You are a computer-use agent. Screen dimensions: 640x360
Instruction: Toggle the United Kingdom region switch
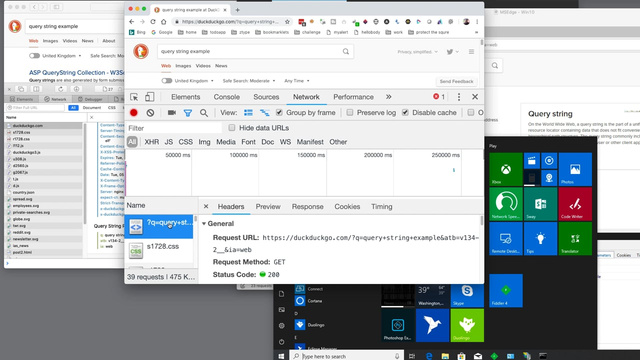[167, 81]
